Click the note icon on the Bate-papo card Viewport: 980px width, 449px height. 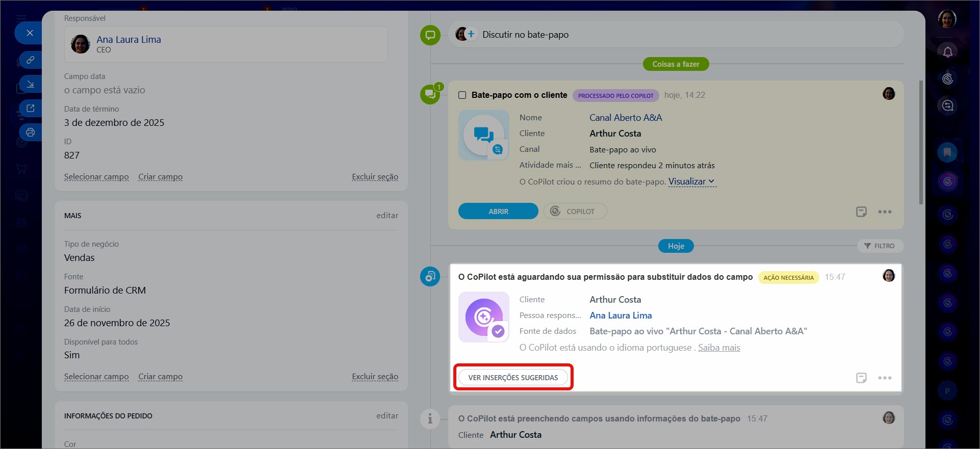point(861,212)
